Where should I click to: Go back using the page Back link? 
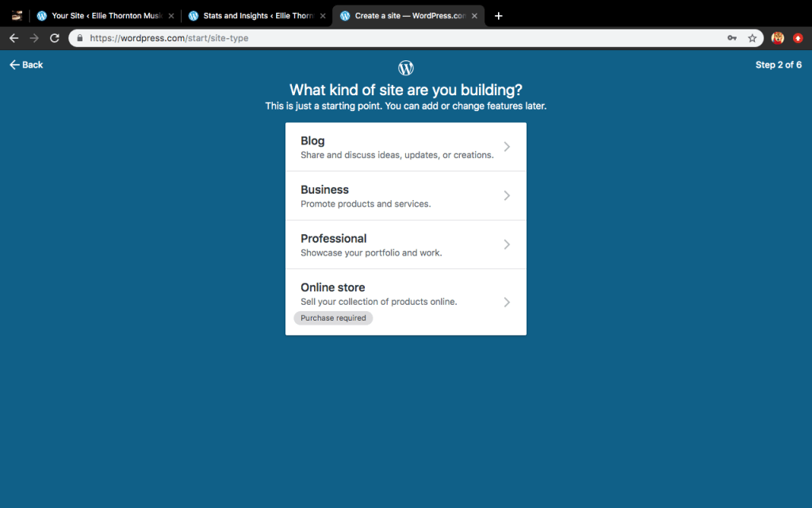26,65
